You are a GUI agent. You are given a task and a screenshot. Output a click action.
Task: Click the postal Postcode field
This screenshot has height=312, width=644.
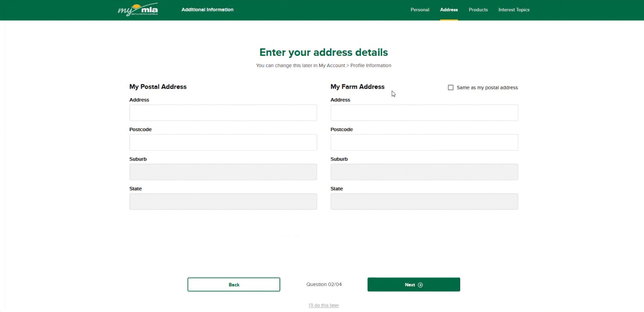coord(223,143)
